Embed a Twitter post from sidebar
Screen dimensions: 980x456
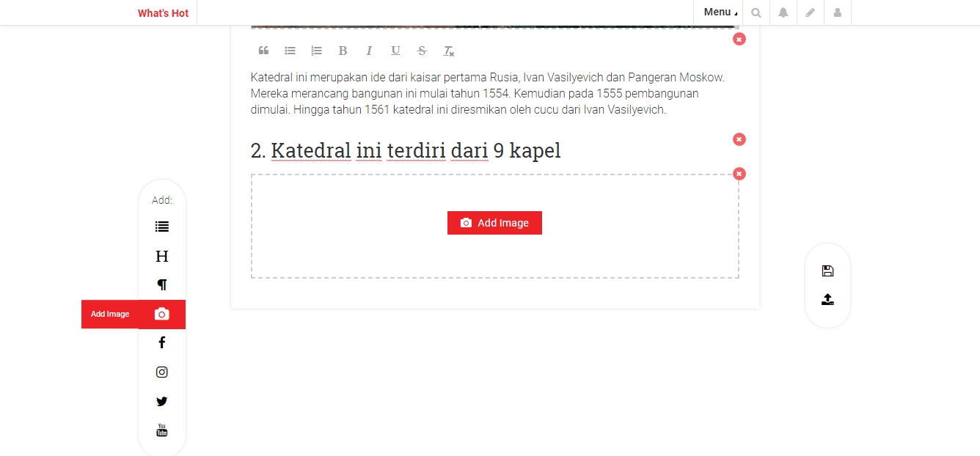(162, 401)
